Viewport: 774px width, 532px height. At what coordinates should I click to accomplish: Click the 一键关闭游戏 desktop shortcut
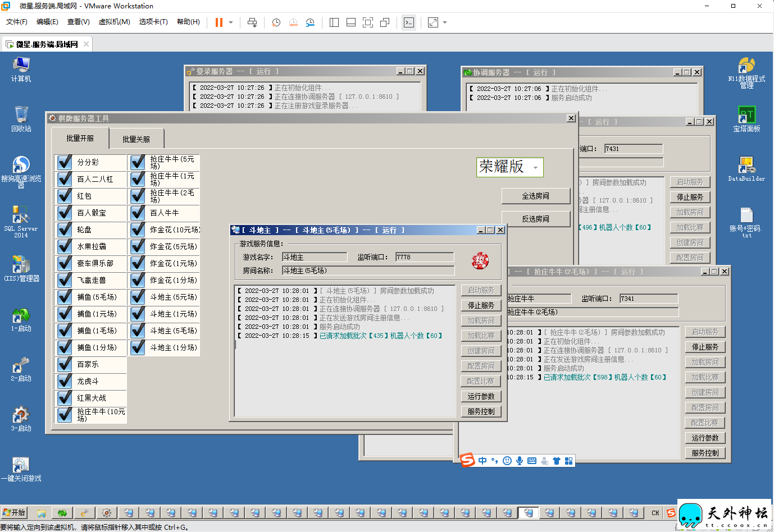pyautogui.click(x=21, y=469)
